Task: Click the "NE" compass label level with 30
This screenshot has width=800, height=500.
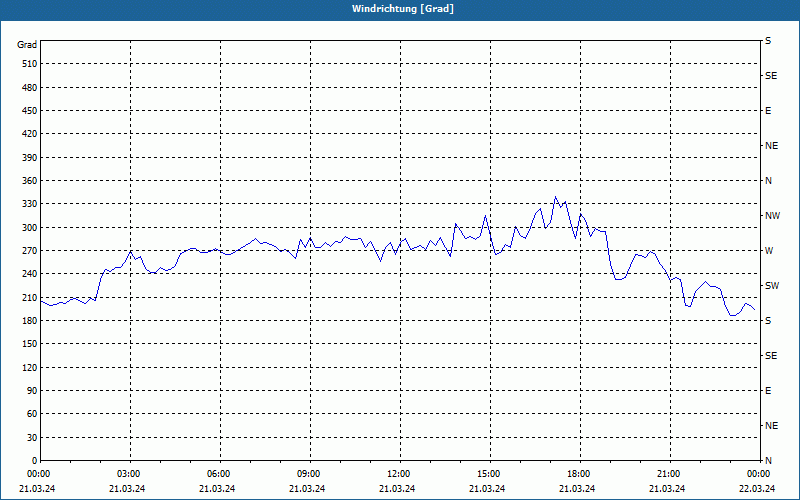Action: pyautogui.click(x=772, y=426)
